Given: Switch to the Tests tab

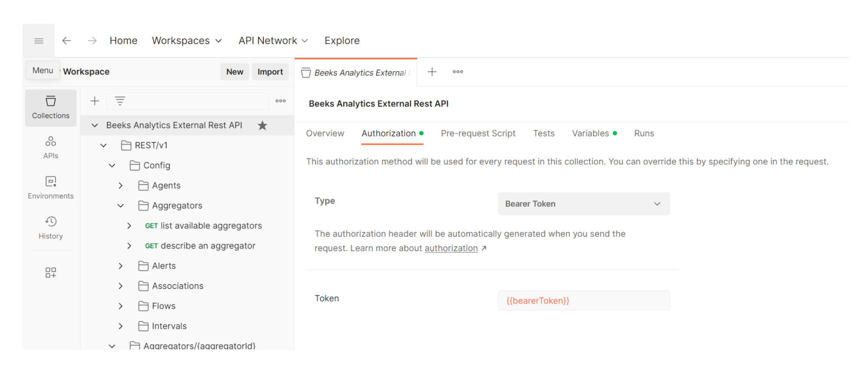Looking at the screenshot, I should click(544, 133).
